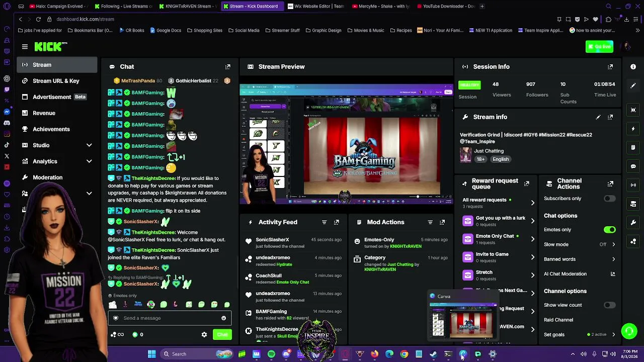Open the Windows Start menu
The width and height of the screenshot is (644, 362).
151,354
